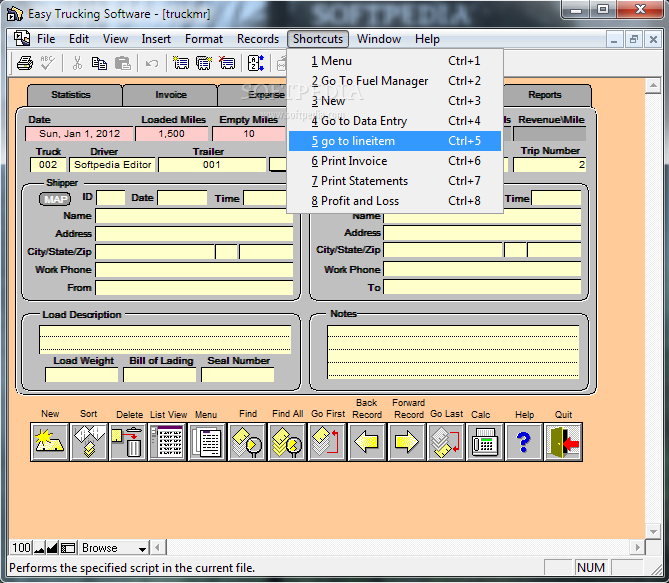Select 'Print Statements' from menu
Screen dimensions: 669x583
395,181
